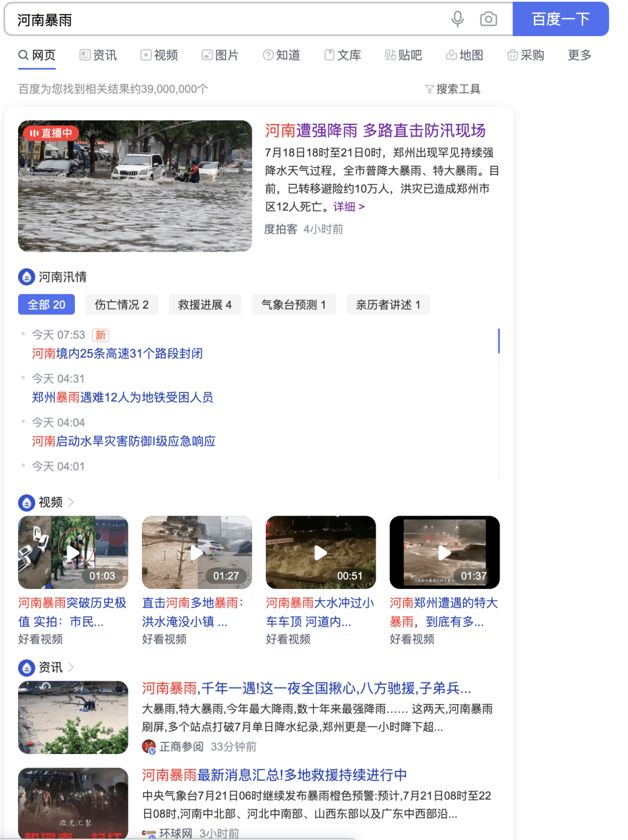The width and height of the screenshot is (628, 840).
Task: Open the 视频 tab
Action: (x=159, y=55)
